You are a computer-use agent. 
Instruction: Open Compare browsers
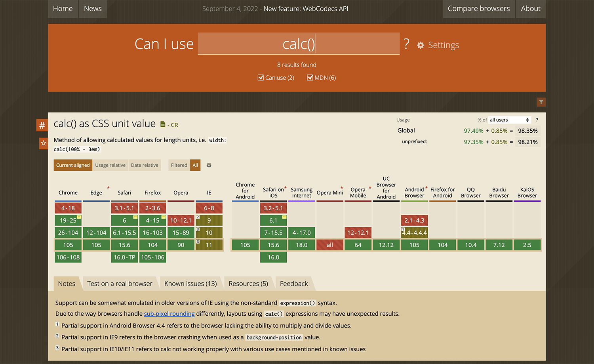coord(479,8)
